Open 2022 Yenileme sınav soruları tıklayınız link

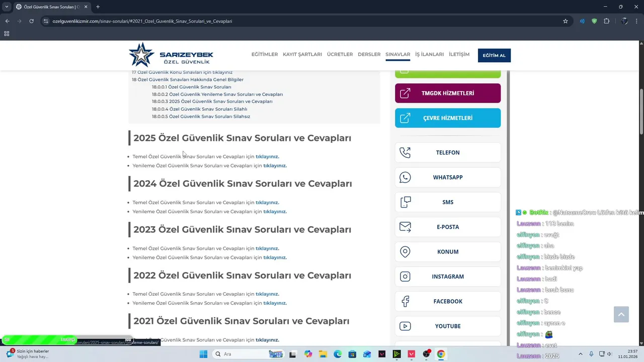[275, 303]
